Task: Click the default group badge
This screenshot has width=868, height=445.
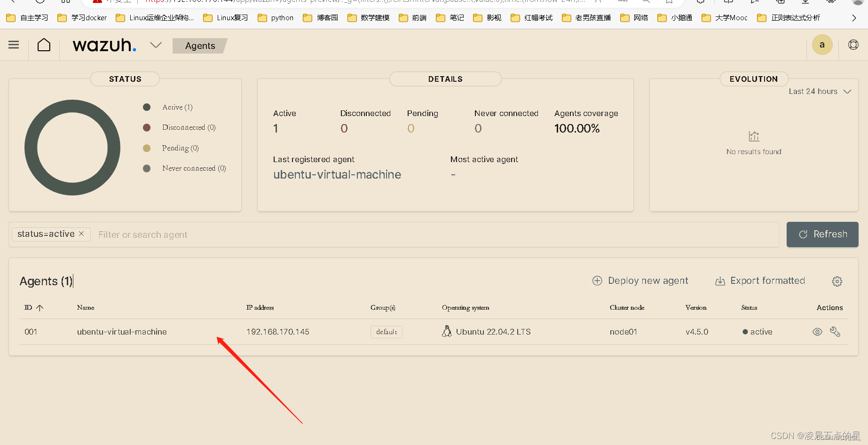Action: click(x=387, y=332)
